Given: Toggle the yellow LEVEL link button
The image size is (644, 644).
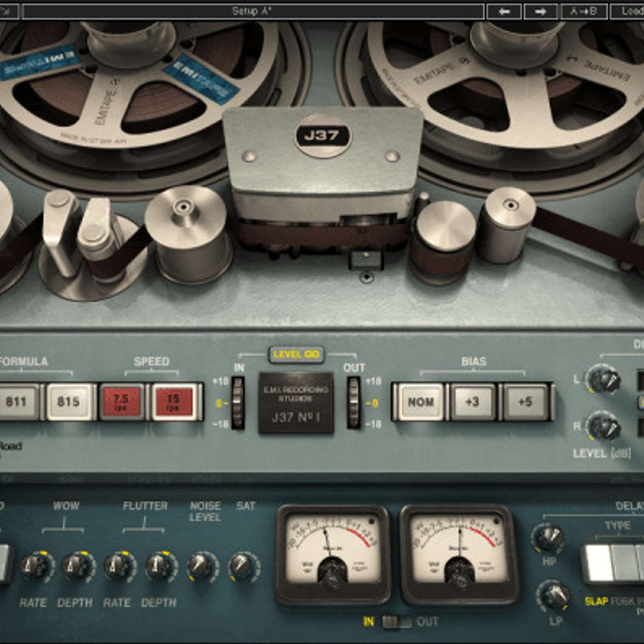Looking at the screenshot, I should pos(296,355).
